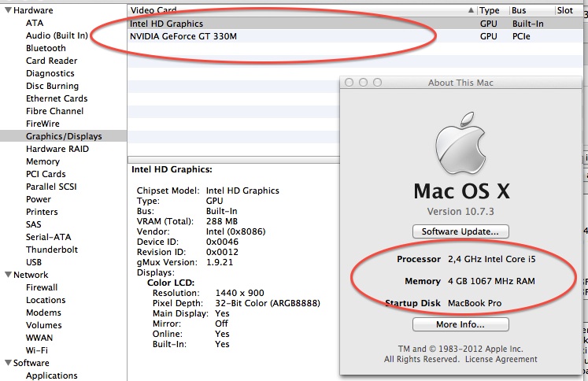
Task: Select Fibre Channel entry
Action: (54, 111)
